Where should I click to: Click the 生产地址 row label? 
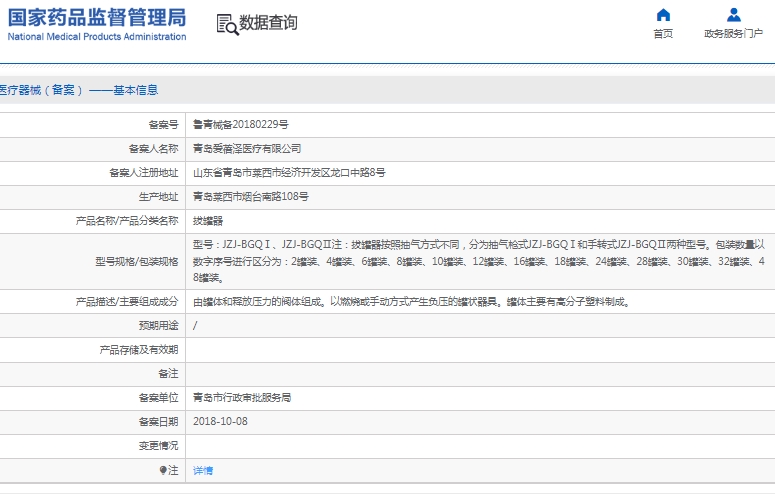[x=158, y=197]
